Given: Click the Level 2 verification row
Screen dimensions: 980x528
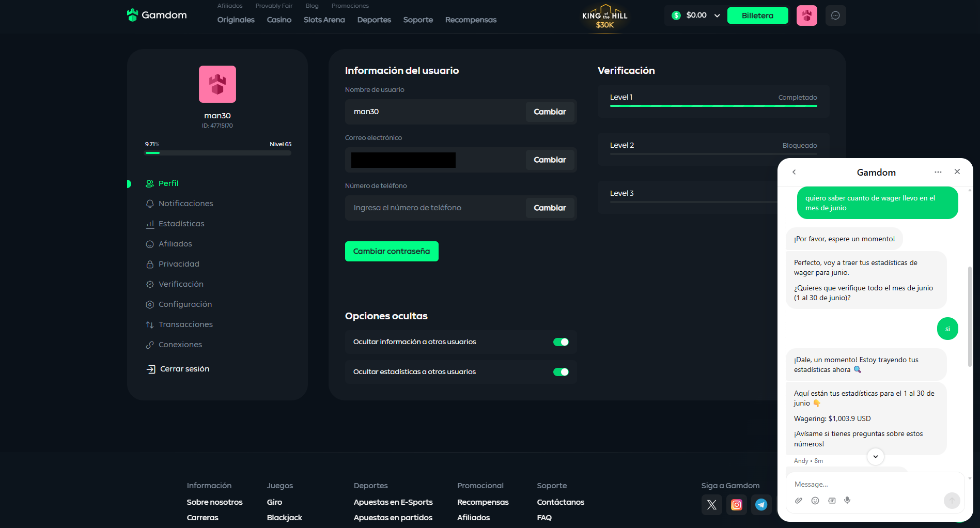Looking at the screenshot, I should 713,148.
